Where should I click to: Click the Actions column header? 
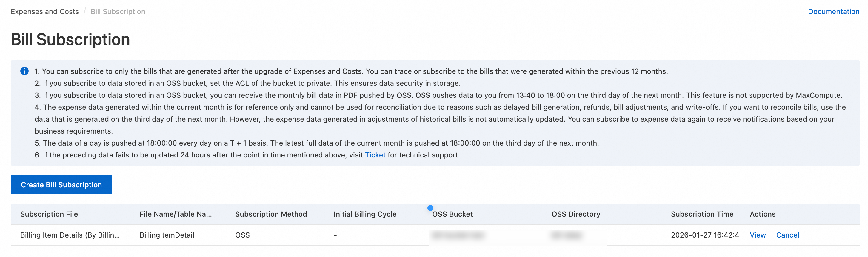(x=762, y=214)
